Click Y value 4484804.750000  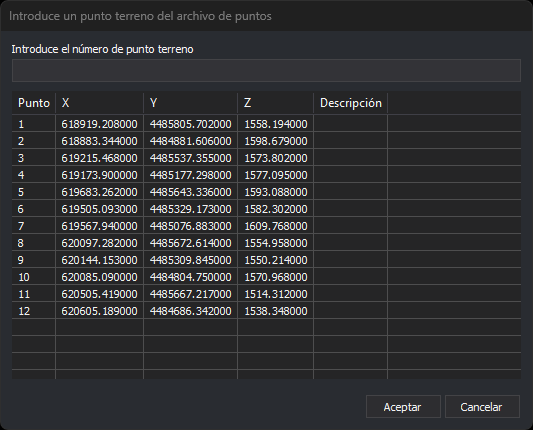pos(191,277)
